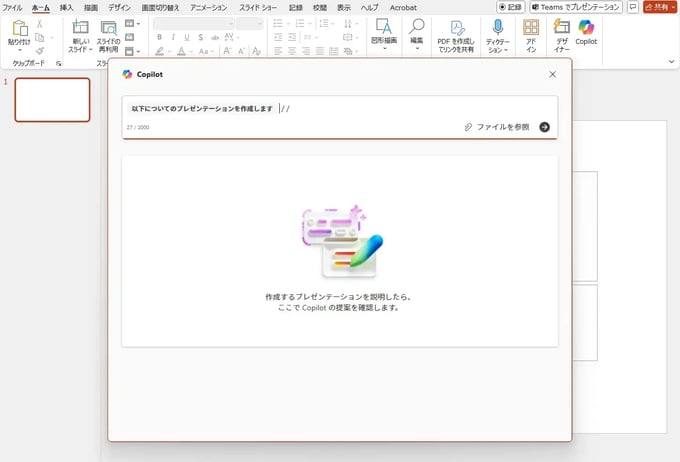Click the 貼り付け paste icon
680x462 pixels.
[x=20, y=28]
